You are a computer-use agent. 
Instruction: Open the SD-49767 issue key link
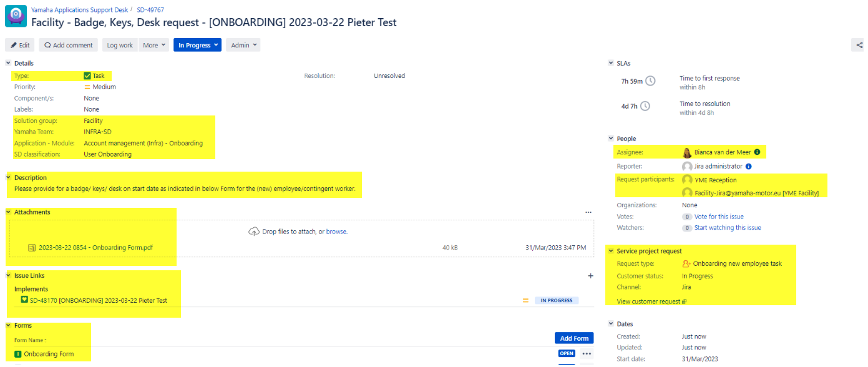tap(150, 10)
